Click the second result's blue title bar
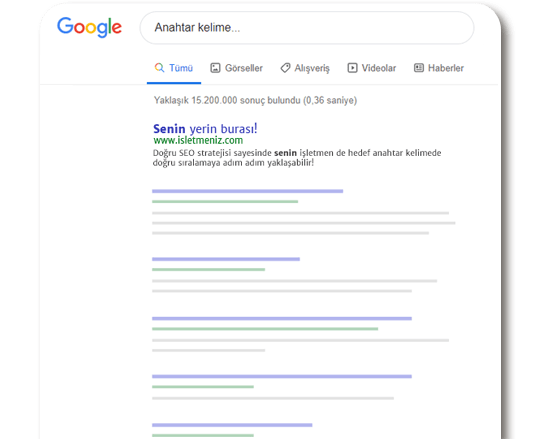 (247, 191)
